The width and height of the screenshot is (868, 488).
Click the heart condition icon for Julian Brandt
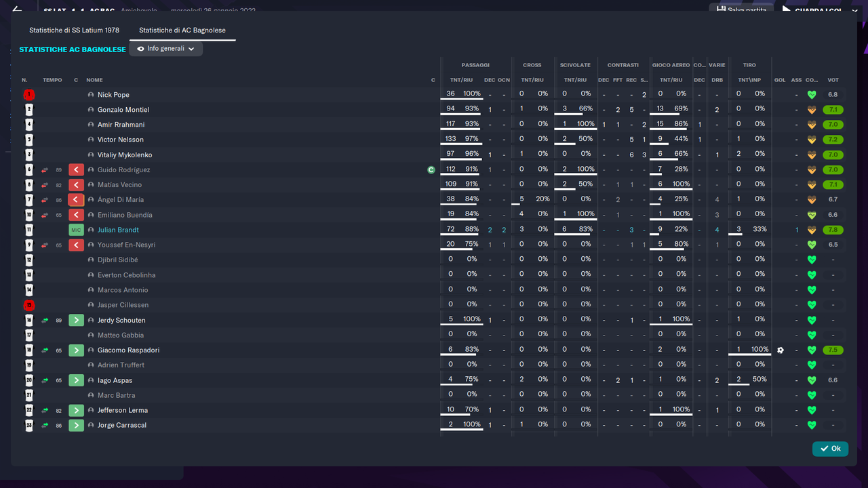click(x=812, y=230)
